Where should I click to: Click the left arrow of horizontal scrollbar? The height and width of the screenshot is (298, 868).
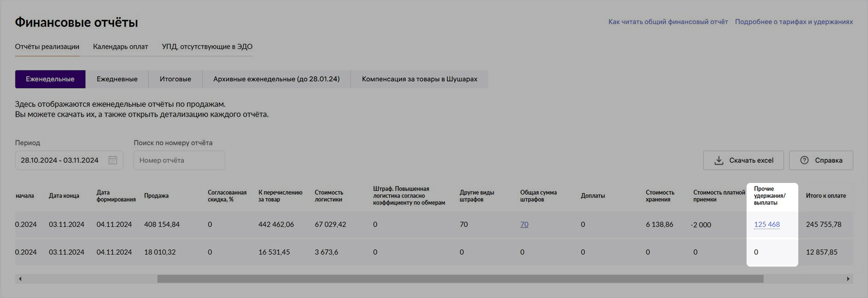(20, 279)
